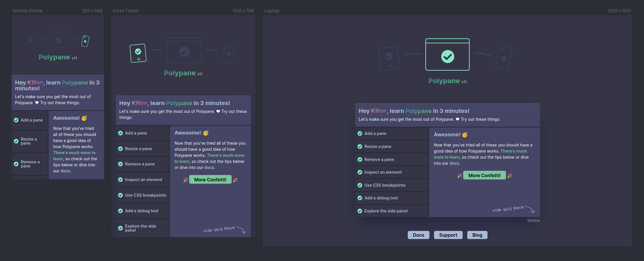The height and width of the screenshot is (261, 644).
Task: Open the docs link in Laptop pane text
Action: [454, 163]
